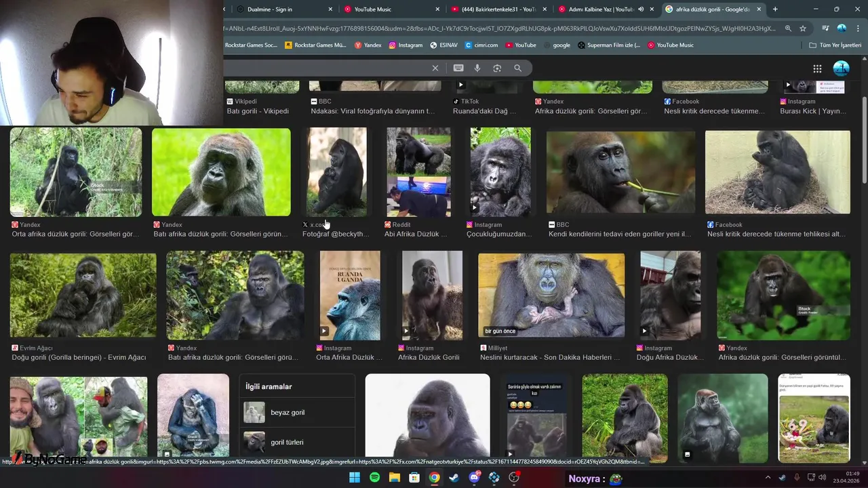Open the YouTube Music bookmark

coord(671,45)
